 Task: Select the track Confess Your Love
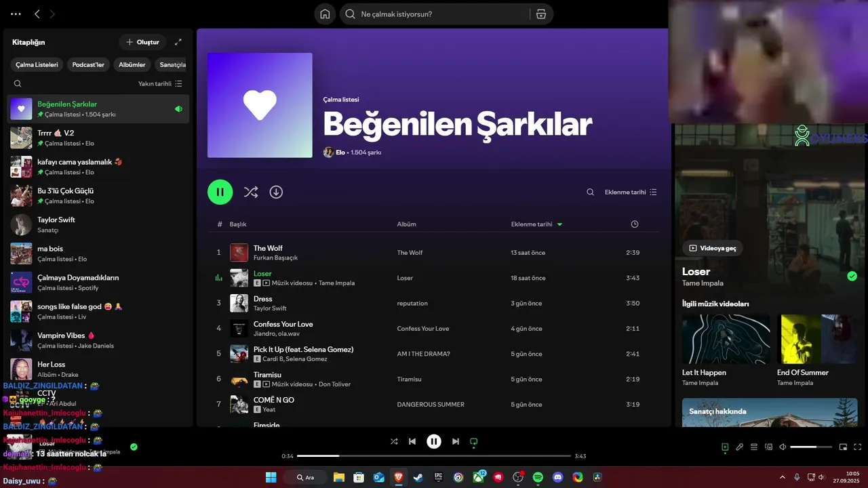(434, 329)
